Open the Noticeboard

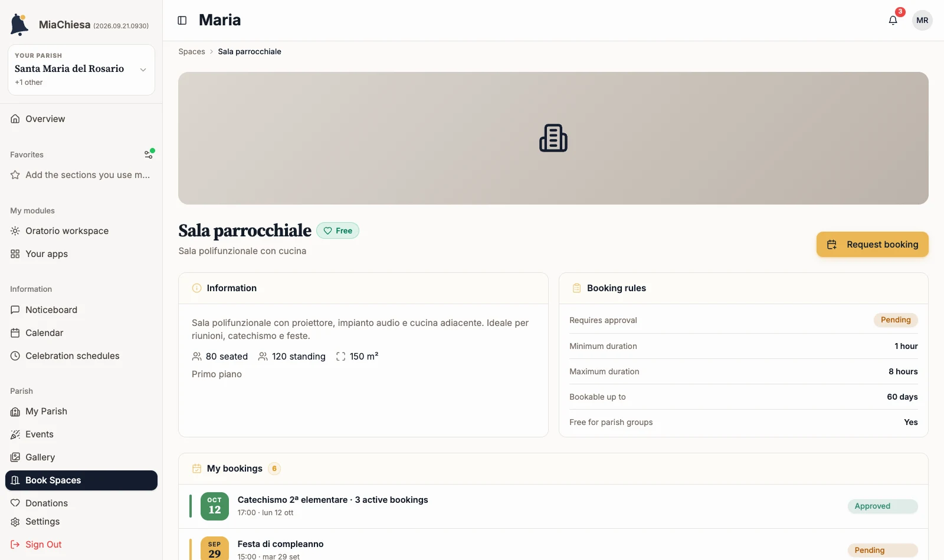(x=81, y=310)
